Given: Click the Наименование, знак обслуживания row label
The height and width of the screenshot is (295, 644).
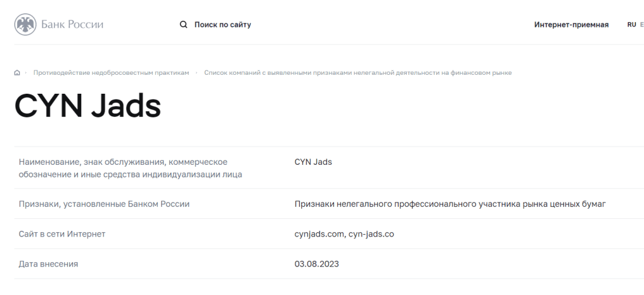Looking at the screenshot, I should (x=130, y=168).
